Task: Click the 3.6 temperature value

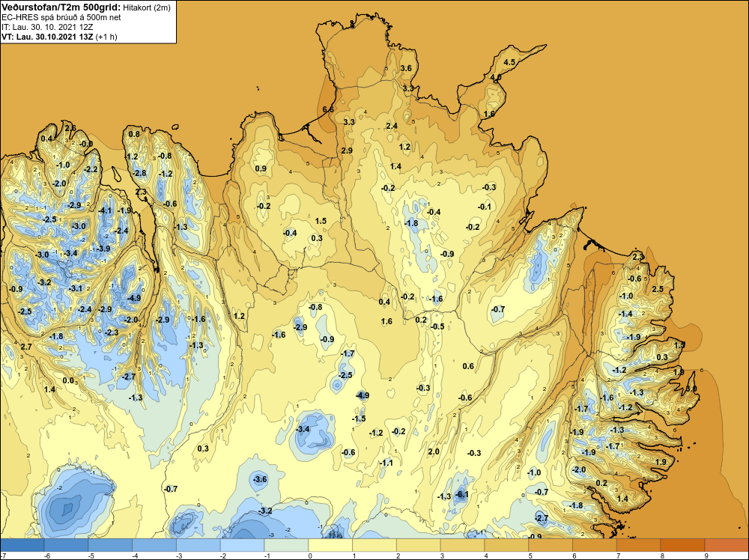Action: coord(406,68)
